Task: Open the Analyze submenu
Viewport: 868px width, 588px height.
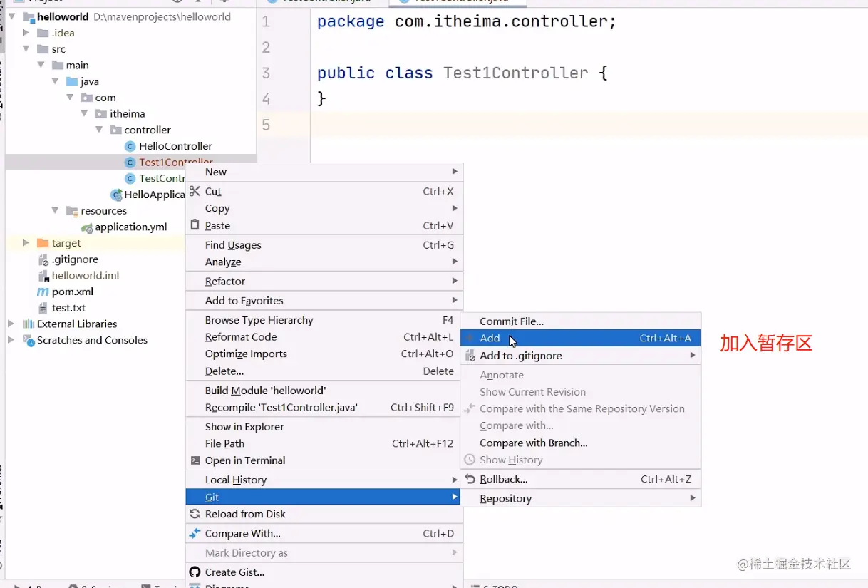Action: click(324, 262)
